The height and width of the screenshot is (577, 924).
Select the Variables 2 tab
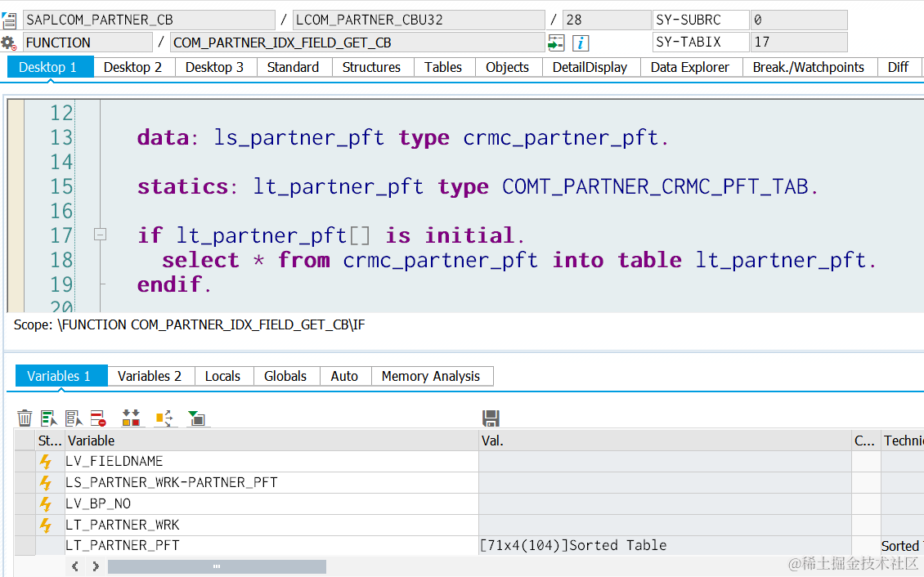(x=150, y=376)
